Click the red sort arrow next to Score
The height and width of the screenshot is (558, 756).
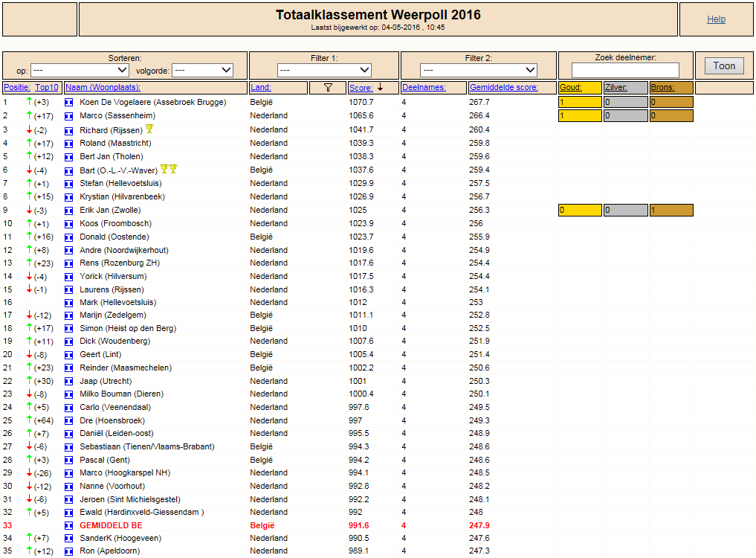[x=381, y=87]
